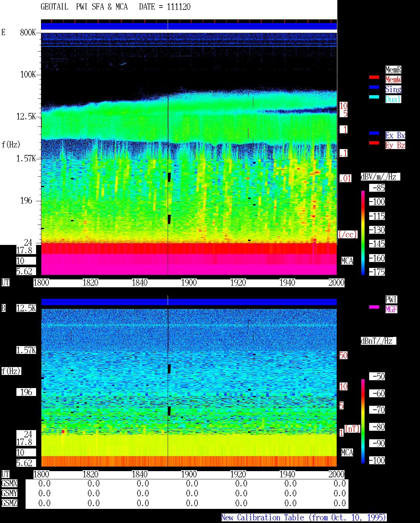Click the -85 value on electric color scale
Viewport: 420px width, 523px height.
[x=377, y=188]
